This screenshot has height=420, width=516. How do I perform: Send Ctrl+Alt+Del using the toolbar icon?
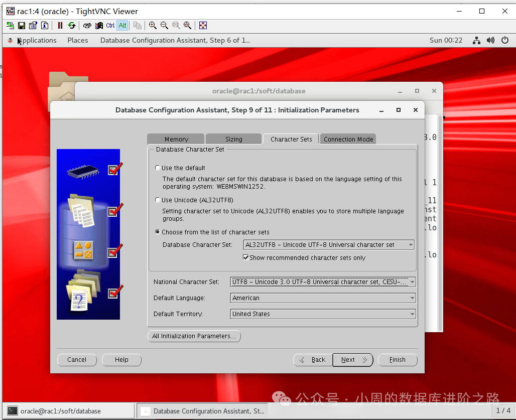87,25
